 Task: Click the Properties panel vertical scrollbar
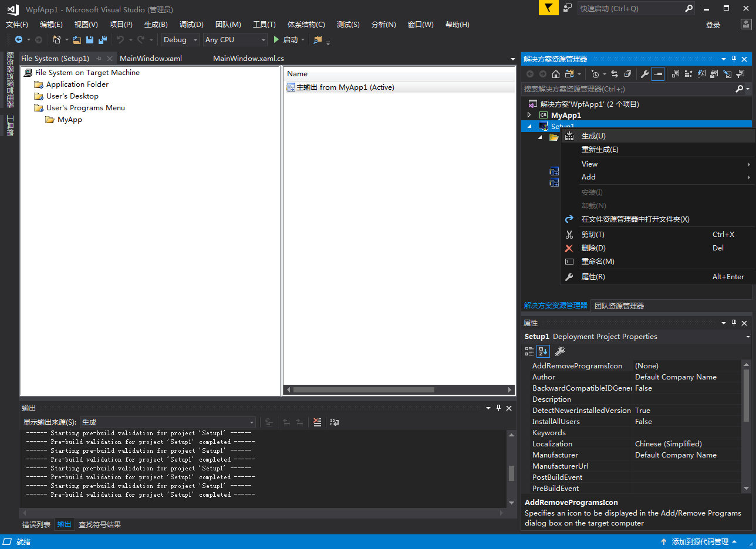coord(747,427)
